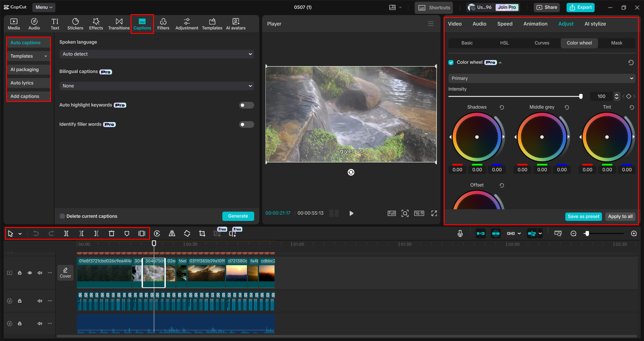Select the Split tool in the timeline toolbar
Image resolution: width=644 pixels, height=341 pixels.
click(x=66, y=233)
